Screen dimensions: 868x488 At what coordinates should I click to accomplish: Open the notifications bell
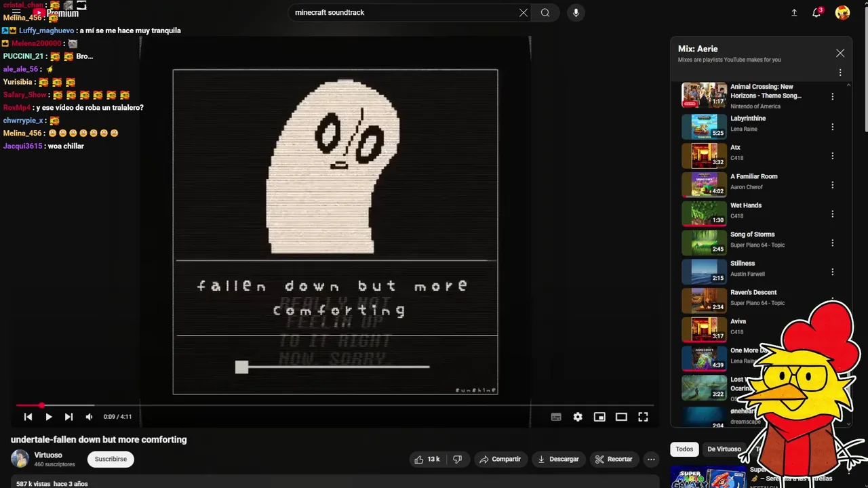(x=817, y=13)
